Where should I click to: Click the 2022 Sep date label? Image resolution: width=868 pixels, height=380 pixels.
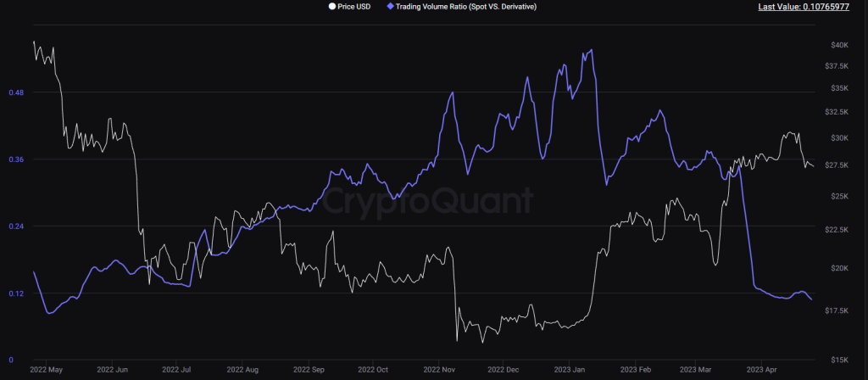click(x=309, y=369)
